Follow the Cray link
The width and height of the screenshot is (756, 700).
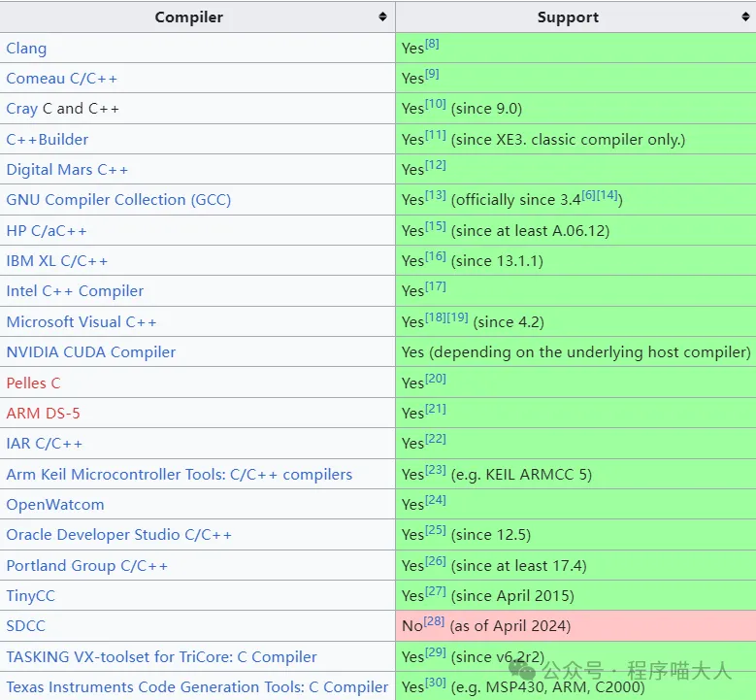coord(21,109)
